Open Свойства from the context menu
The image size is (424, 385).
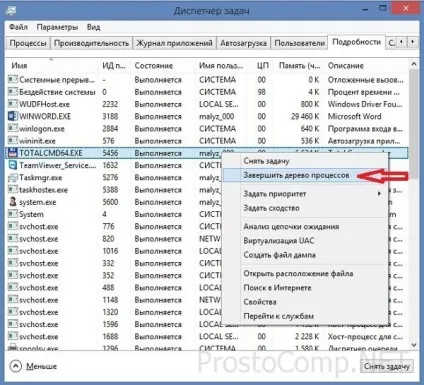click(x=305, y=302)
